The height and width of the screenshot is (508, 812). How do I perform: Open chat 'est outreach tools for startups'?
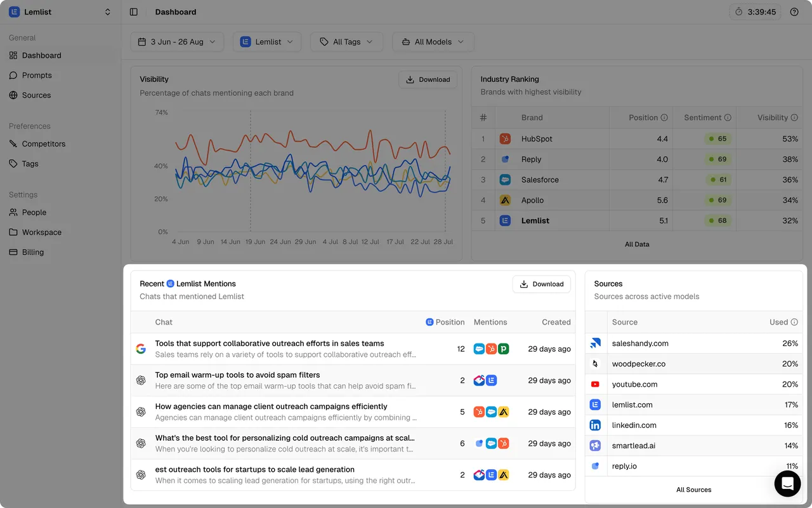point(254,469)
